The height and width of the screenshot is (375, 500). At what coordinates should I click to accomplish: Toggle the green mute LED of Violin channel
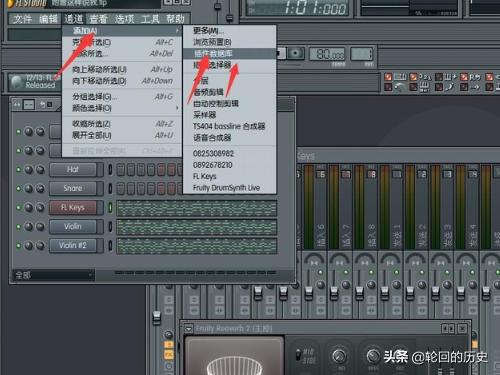pos(18,227)
